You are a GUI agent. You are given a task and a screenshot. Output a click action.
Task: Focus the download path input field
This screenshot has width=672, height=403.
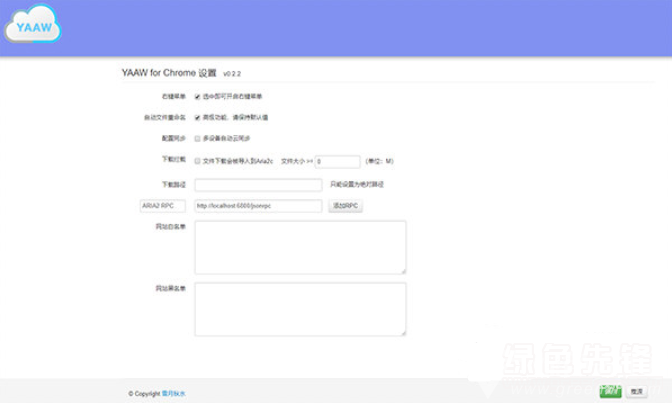click(258, 185)
